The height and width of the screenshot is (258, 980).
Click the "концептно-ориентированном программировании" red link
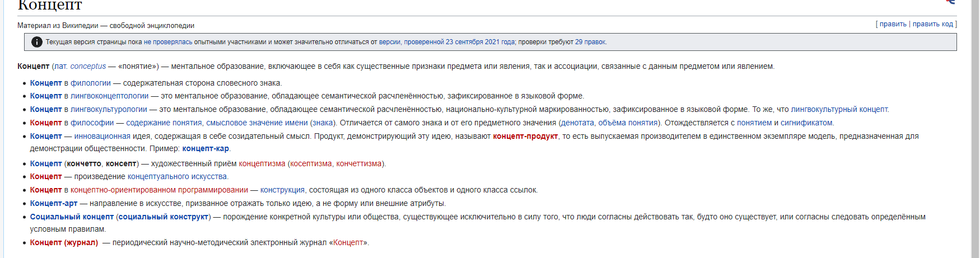point(159,190)
